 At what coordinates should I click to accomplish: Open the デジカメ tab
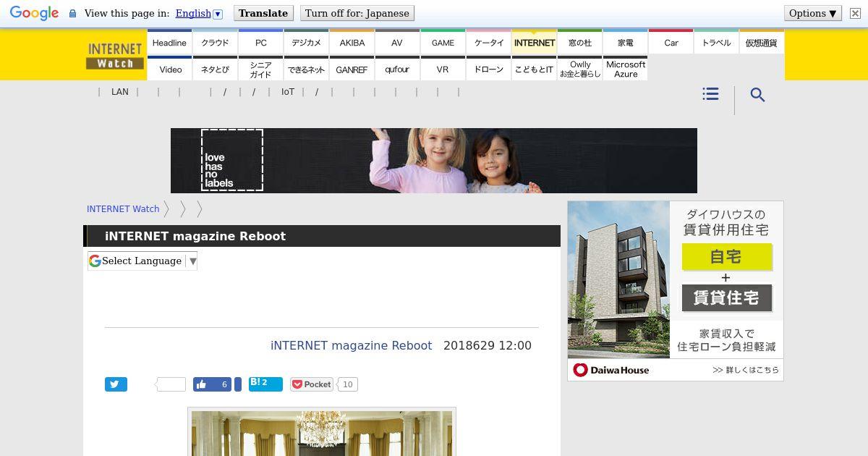click(306, 43)
